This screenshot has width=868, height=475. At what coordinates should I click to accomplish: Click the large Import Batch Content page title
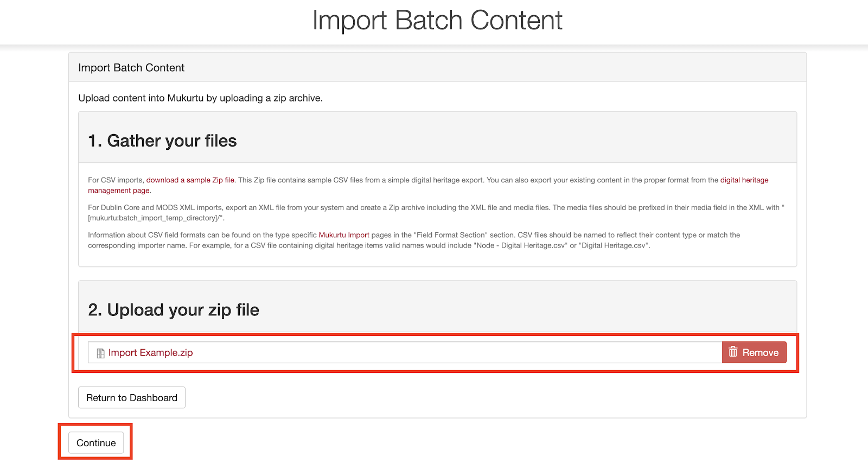coord(437,21)
